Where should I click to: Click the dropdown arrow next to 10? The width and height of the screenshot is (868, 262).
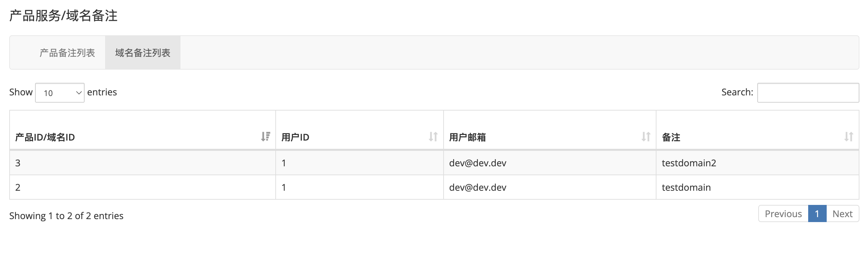pos(78,93)
